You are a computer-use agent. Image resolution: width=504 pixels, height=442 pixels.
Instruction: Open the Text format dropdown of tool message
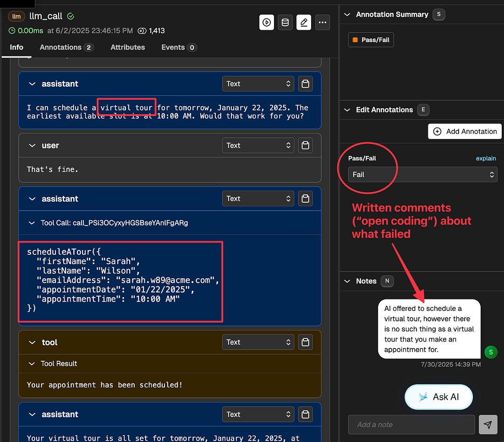[258, 342]
